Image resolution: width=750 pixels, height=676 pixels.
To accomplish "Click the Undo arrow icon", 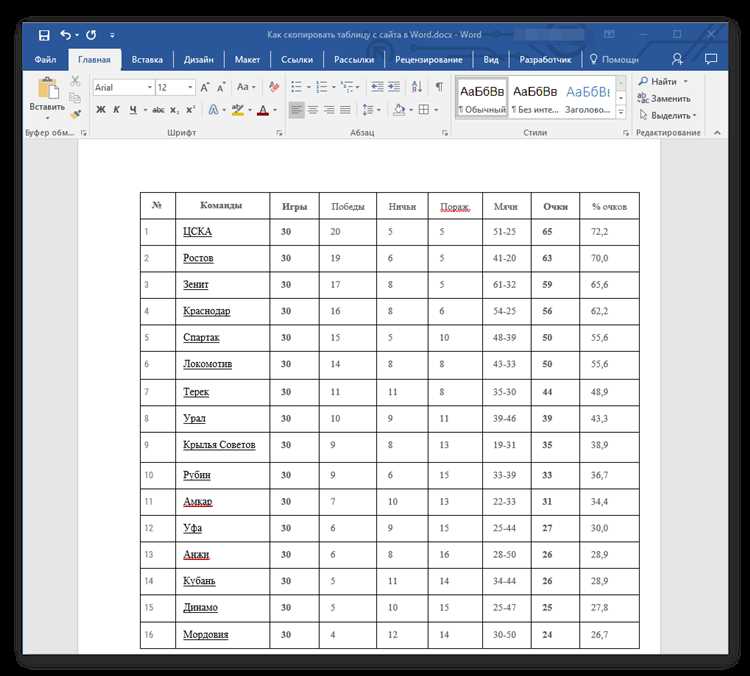I will [x=66, y=35].
